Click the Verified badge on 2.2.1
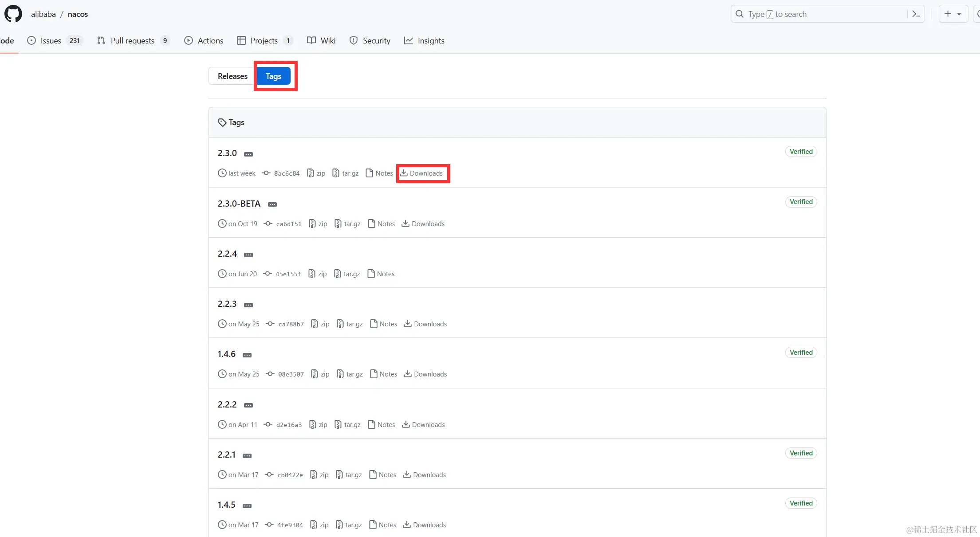 (x=801, y=453)
